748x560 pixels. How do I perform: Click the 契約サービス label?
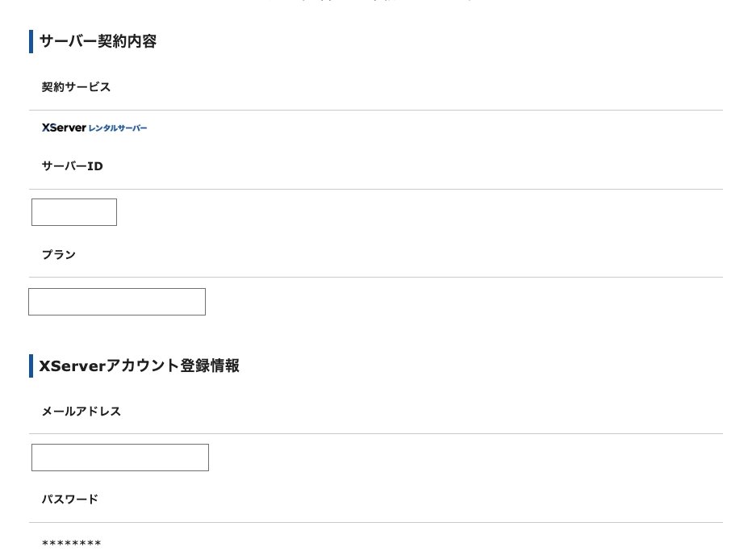tap(76, 87)
